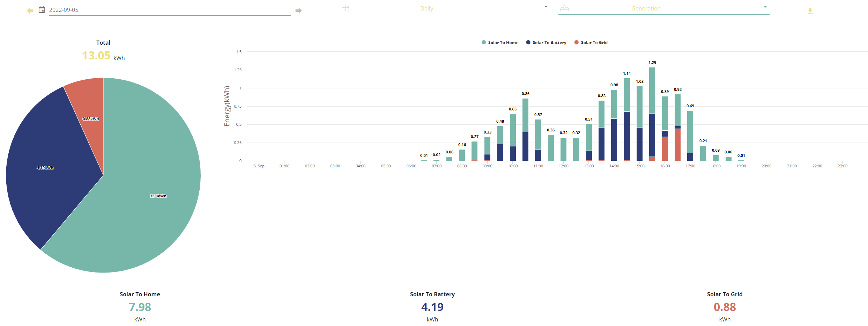Expand Daily selector via its arrow

pyautogui.click(x=546, y=7)
